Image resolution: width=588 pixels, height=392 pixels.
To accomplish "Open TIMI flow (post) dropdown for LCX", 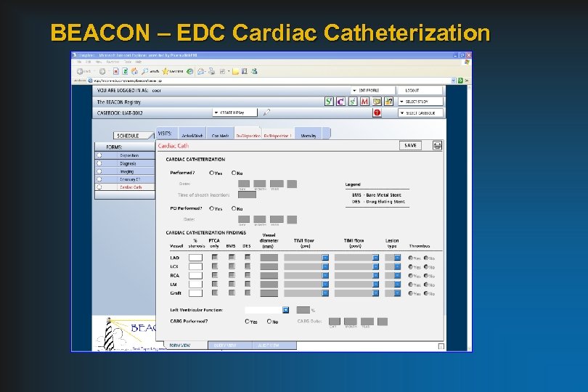I will [375, 266].
